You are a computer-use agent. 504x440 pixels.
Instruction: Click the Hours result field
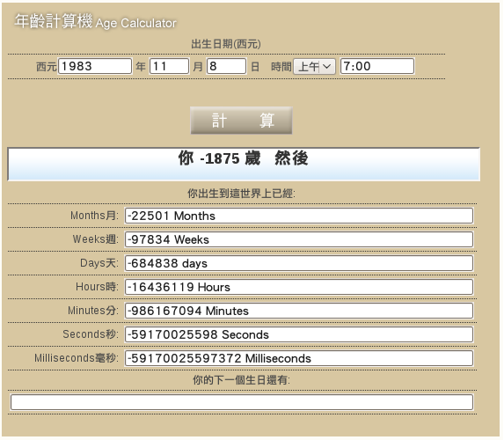pyautogui.click(x=299, y=287)
